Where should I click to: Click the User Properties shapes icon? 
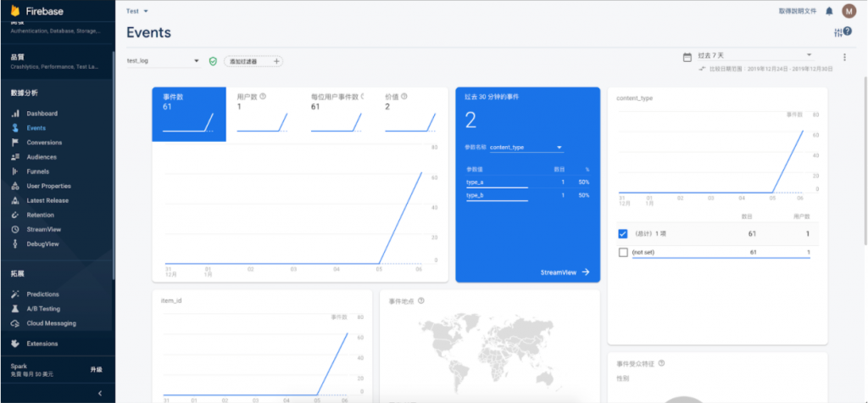click(15, 186)
